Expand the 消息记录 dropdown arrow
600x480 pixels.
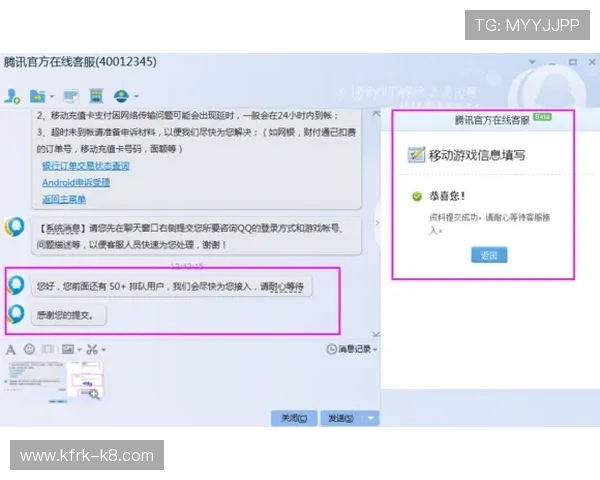click(375, 349)
